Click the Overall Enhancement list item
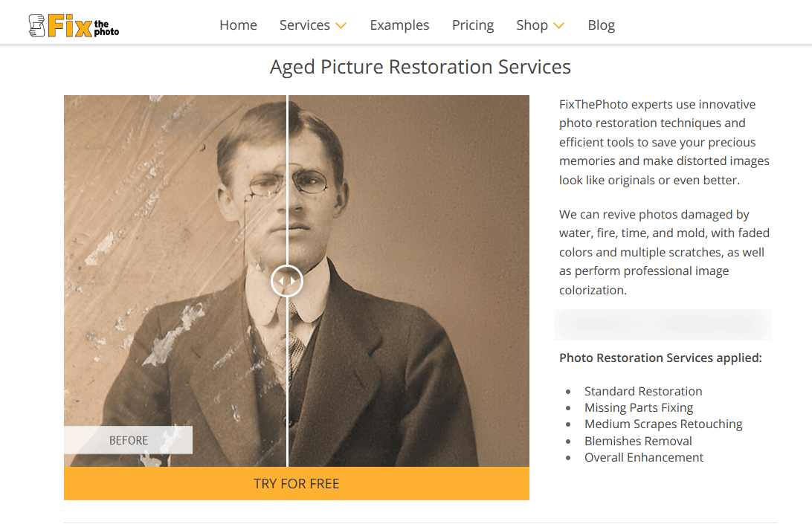812x527 pixels. pyautogui.click(x=643, y=457)
